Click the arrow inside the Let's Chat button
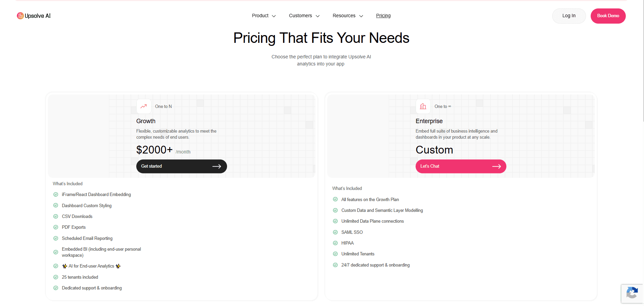The width and height of the screenshot is (644, 306). tap(497, 166)
